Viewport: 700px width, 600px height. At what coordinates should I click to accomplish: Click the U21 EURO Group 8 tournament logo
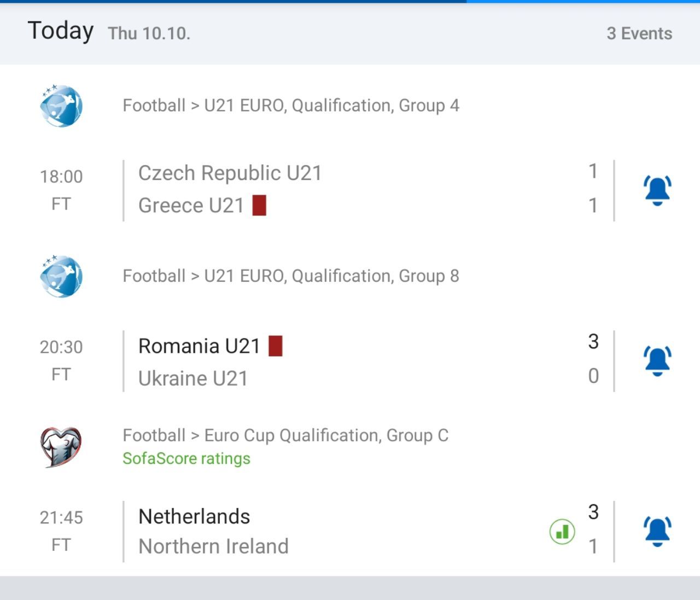click(x=61, y=276)
